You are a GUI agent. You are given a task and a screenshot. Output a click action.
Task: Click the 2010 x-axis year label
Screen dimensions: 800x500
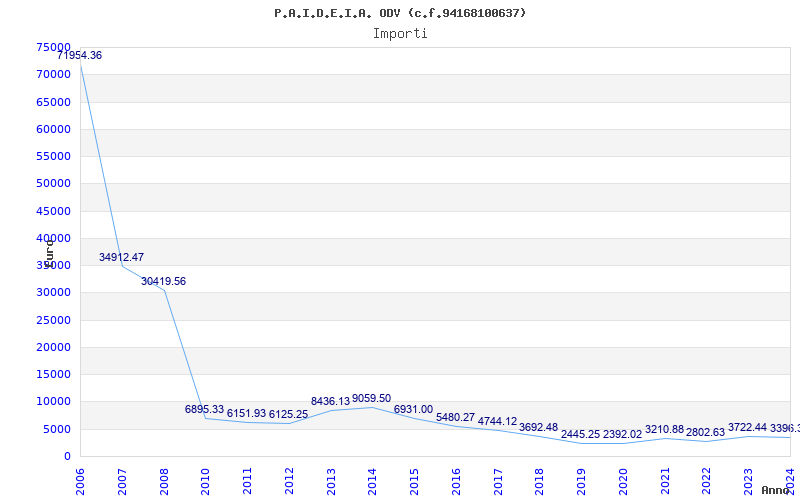[205, 481]
